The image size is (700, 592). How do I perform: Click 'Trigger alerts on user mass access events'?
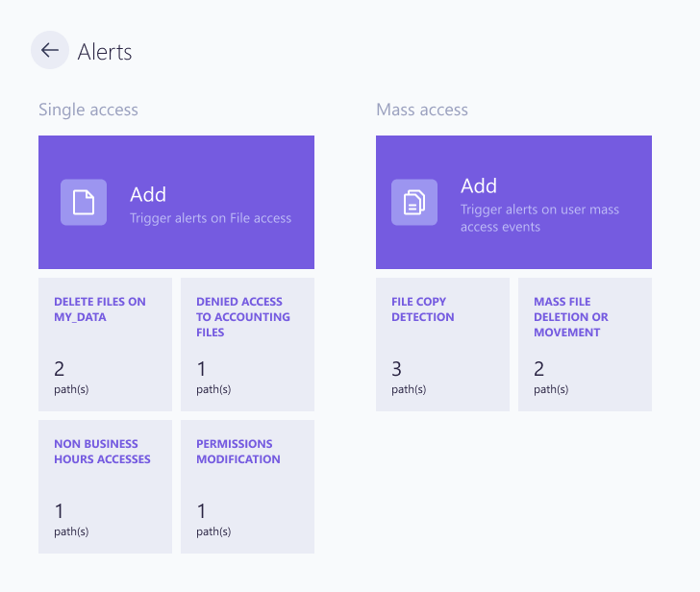539,218
